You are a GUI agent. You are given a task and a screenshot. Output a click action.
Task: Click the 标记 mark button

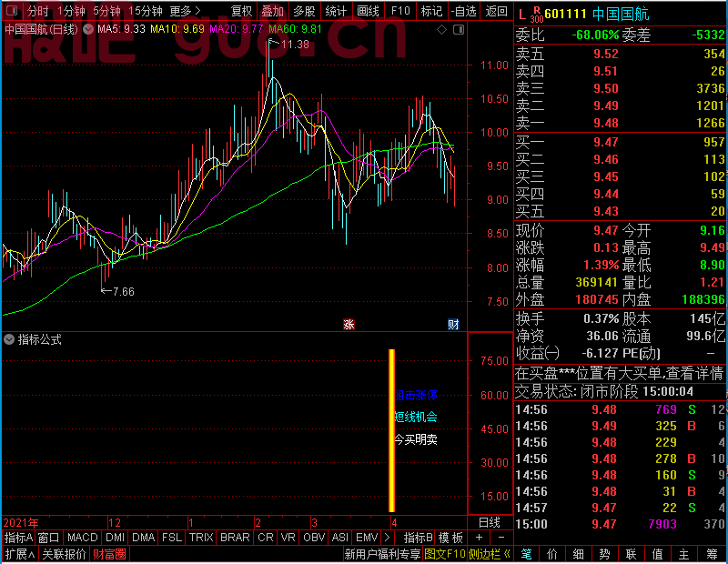(431, 11)
